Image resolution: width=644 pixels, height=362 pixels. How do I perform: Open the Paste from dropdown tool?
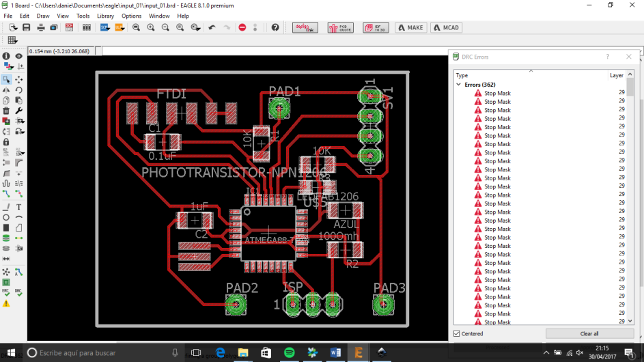click(19, 100)
